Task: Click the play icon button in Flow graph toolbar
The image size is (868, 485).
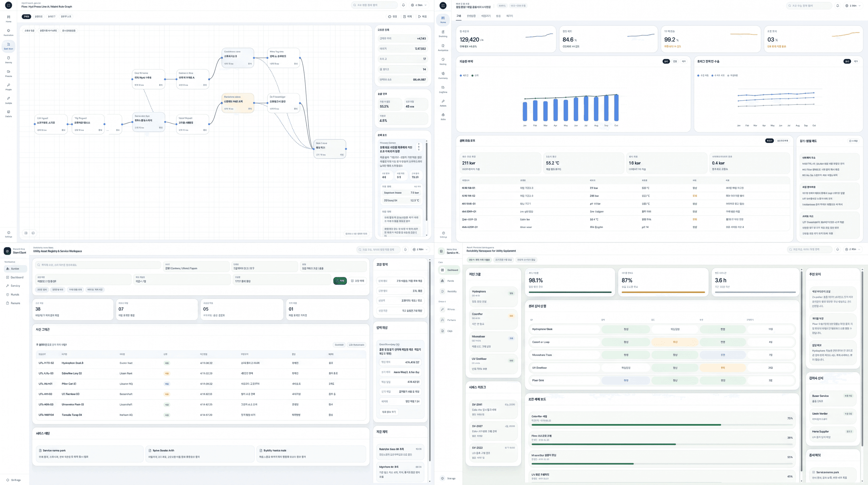Action: [422, 16]
